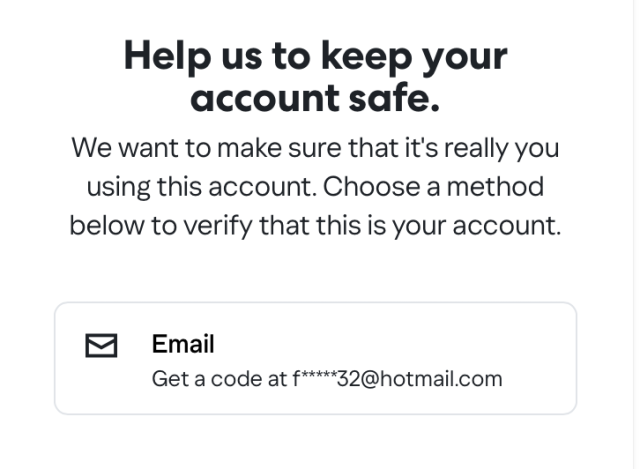Click the word "method" in the description
This screenshot has height=469, width=640.
(496, 187)
